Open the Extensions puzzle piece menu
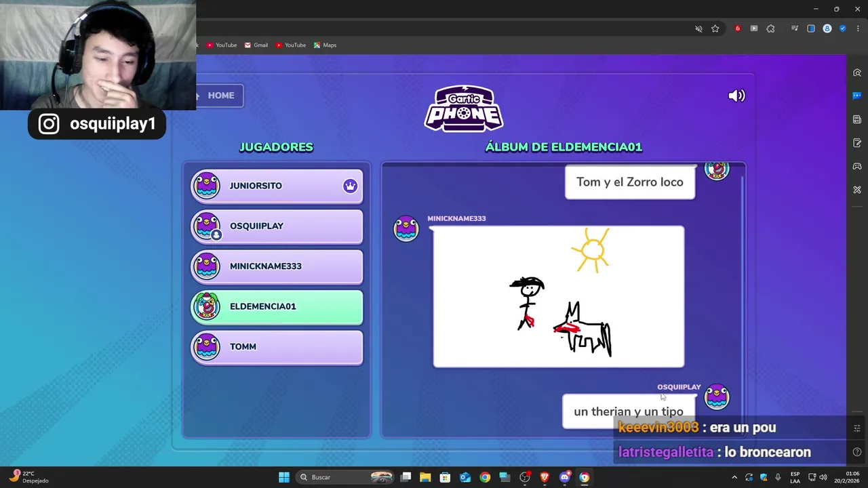Image resolution: width=868 pixels, height=488 pixels. [x=770, y=28]
